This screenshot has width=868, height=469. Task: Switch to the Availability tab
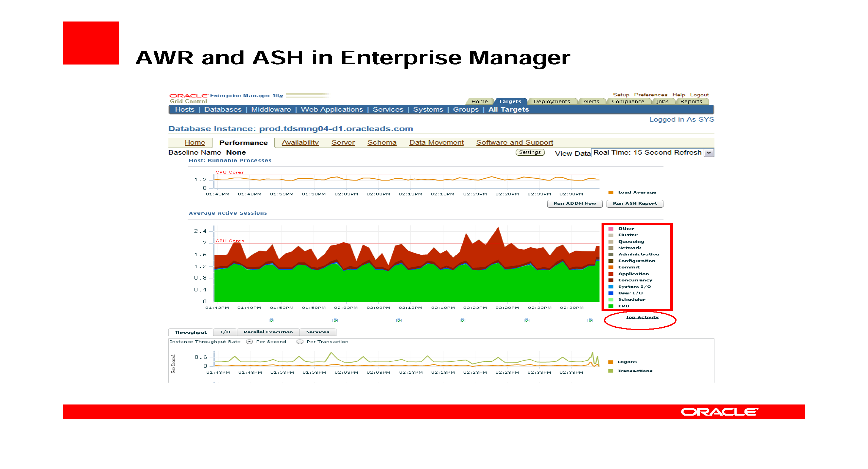pos(300,142)
